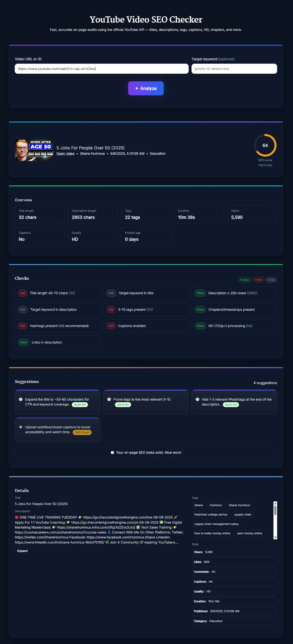Select the 4 pass filter pill
The width and height of the screenshot is (293, 644).
244,280
